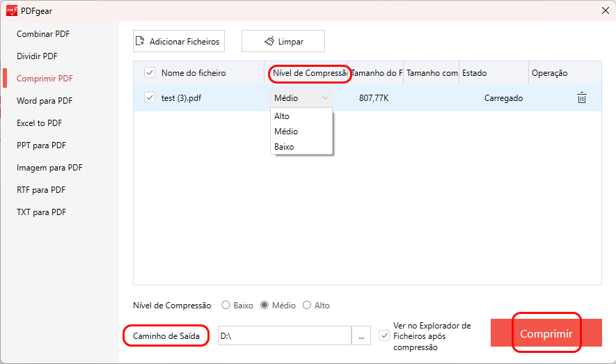Click Limpar button to clear list
Image resolution: width=616 pixels, height=364 pixels.
click(283, 41)
